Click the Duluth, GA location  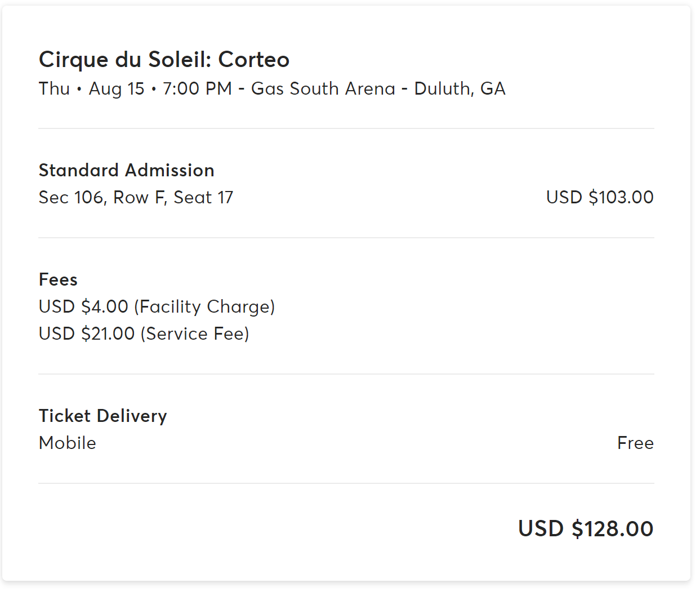(460, 88)
